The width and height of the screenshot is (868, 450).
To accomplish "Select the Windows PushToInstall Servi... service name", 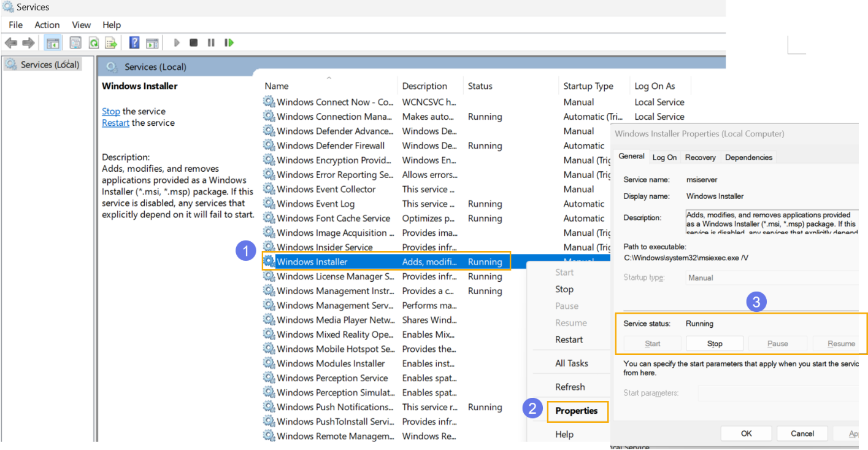I will point(335,422).
